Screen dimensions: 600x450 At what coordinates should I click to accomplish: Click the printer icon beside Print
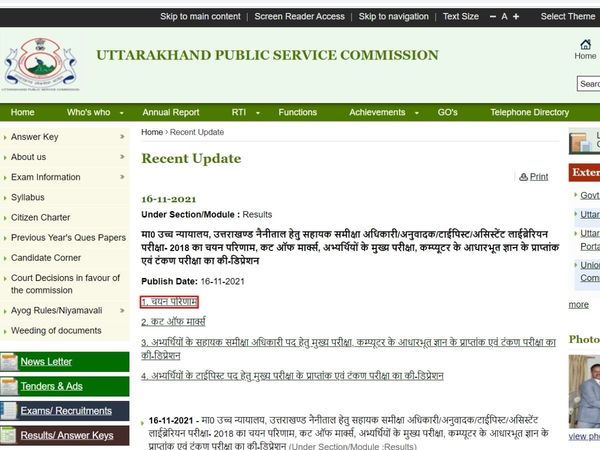[x=523, y=177]
